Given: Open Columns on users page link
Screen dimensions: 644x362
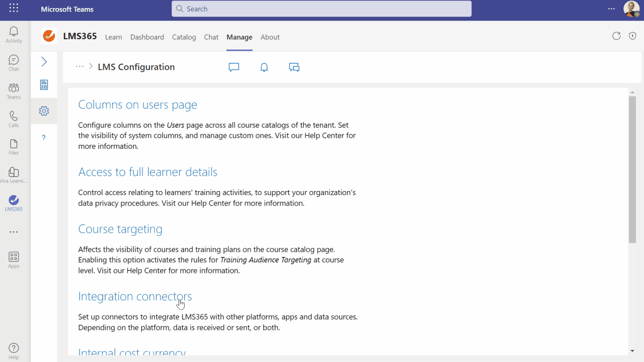Looking at the screenshot, I should [x=137, y=105].
